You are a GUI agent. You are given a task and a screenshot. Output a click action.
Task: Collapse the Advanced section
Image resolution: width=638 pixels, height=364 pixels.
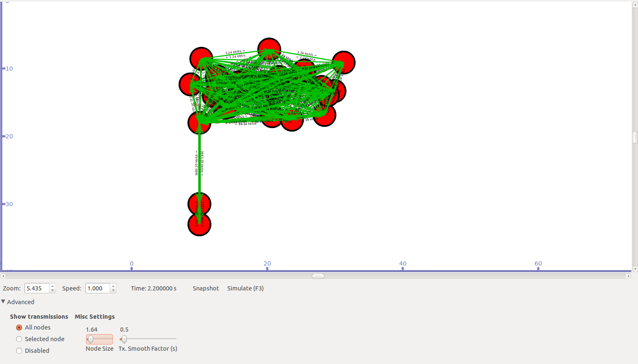(3, 302)
